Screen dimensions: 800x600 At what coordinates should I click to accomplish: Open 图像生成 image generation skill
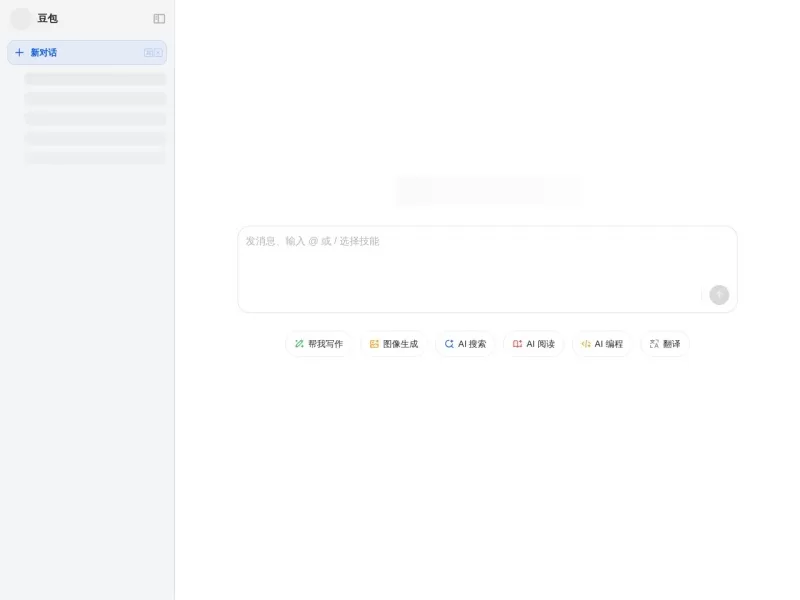393,343
